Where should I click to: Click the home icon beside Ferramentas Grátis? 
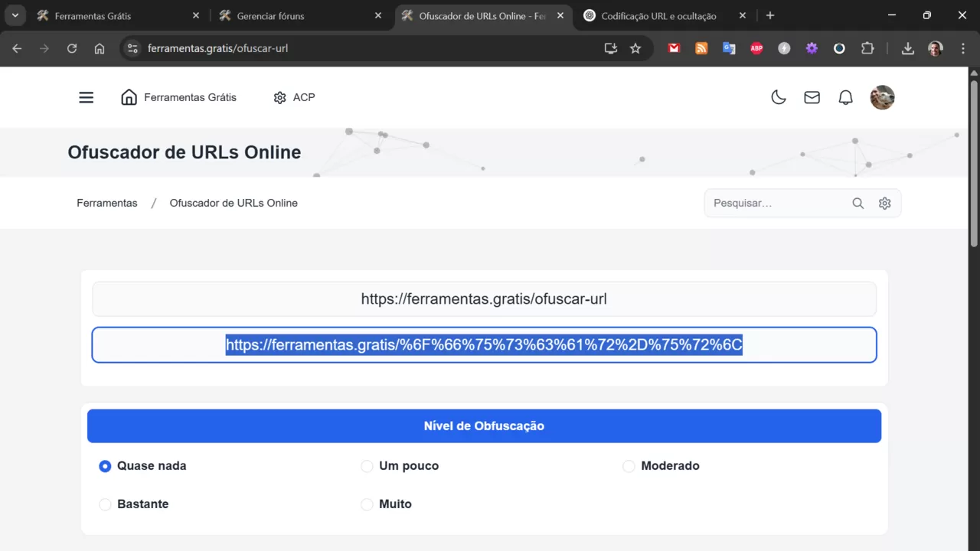tap(129, 97)
